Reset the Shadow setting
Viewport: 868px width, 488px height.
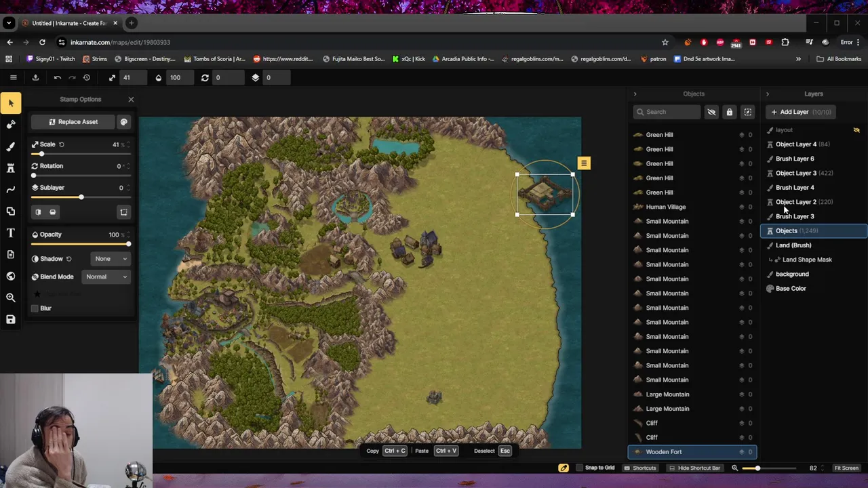68,259
